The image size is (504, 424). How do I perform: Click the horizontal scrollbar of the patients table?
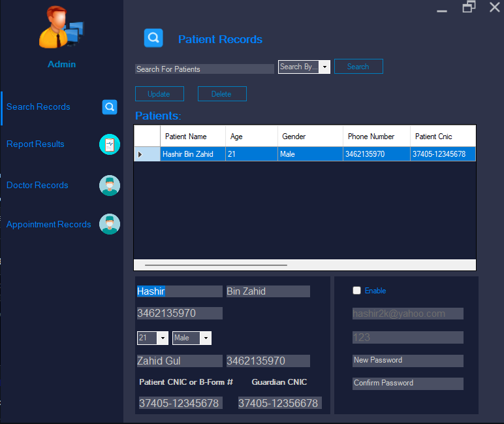click(216, 265)
